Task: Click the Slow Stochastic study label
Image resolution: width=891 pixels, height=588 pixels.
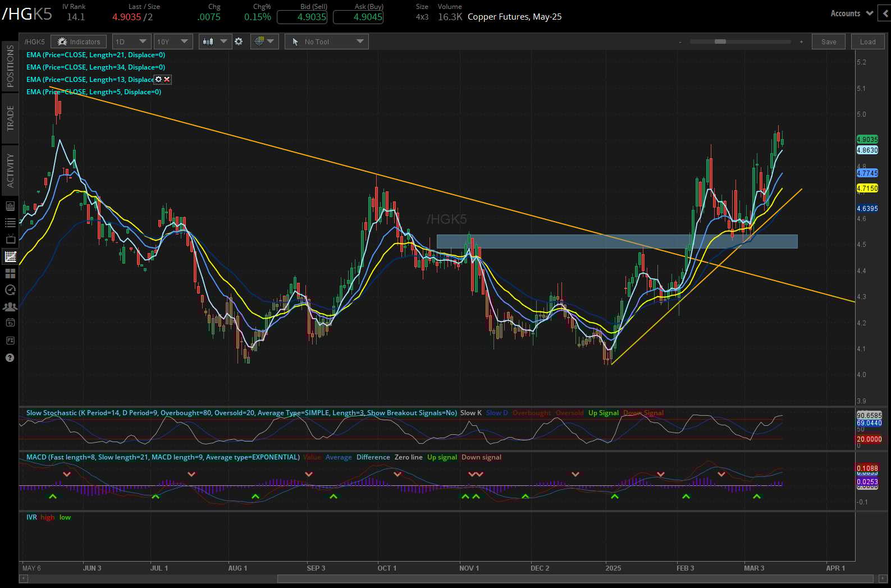Action: 241,413
